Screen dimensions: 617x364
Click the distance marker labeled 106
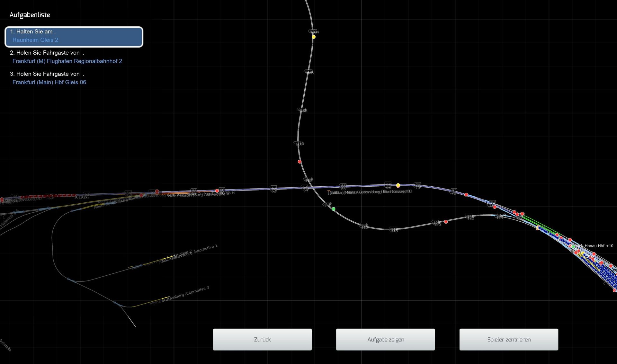[309, 72]
